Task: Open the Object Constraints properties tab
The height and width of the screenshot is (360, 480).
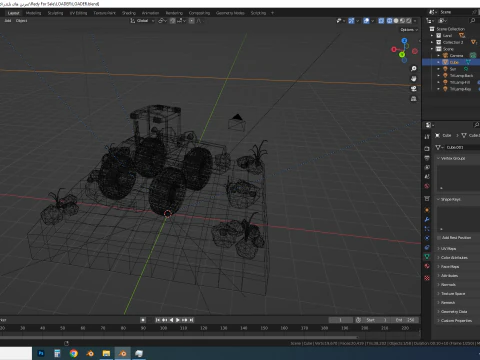Action: (427, 247)
